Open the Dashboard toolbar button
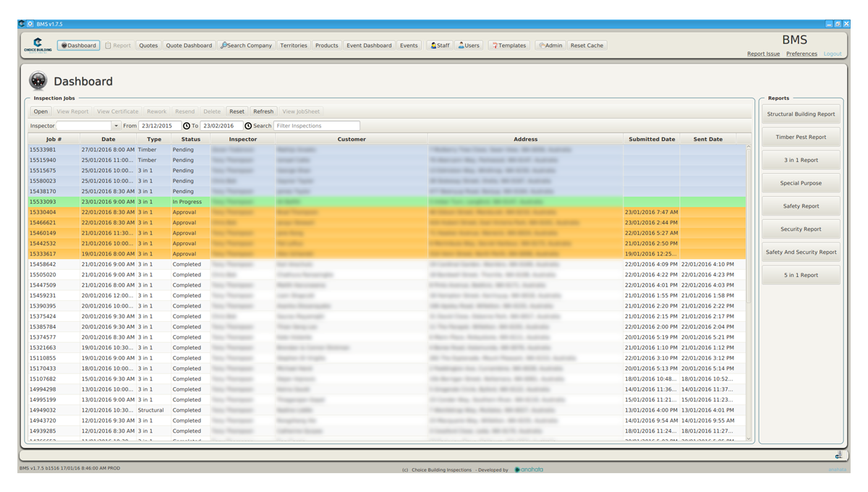Viewport: 868px width, 492px height. pos(78,46)
